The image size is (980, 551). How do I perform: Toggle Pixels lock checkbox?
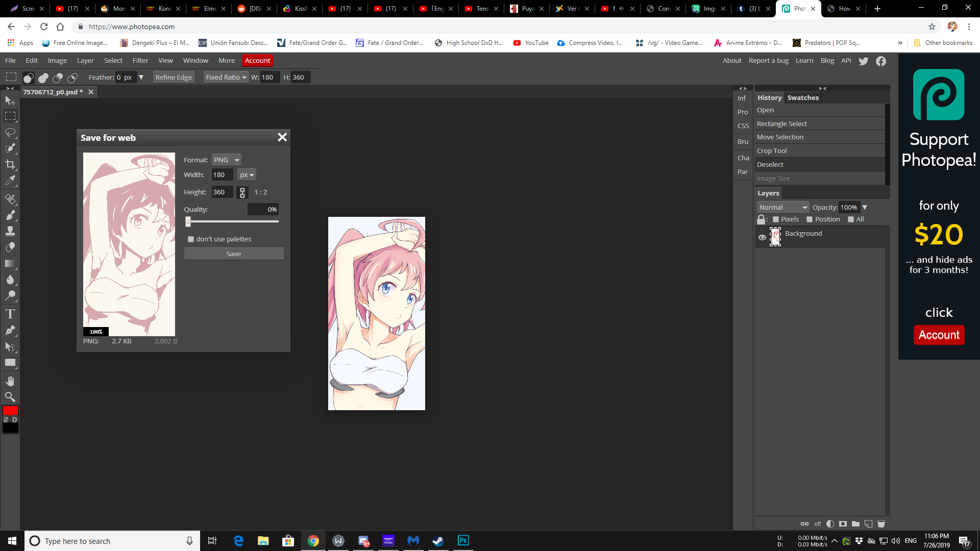click(776, 219)
